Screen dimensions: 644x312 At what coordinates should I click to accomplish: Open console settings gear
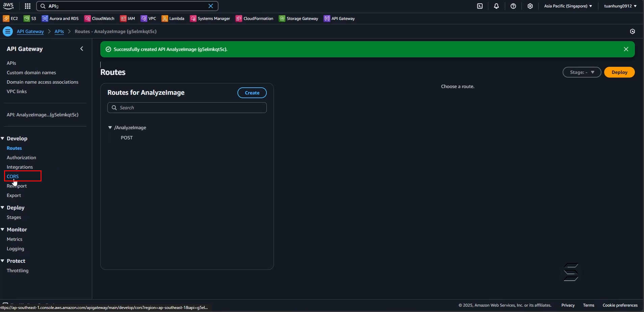coord(530,6)
